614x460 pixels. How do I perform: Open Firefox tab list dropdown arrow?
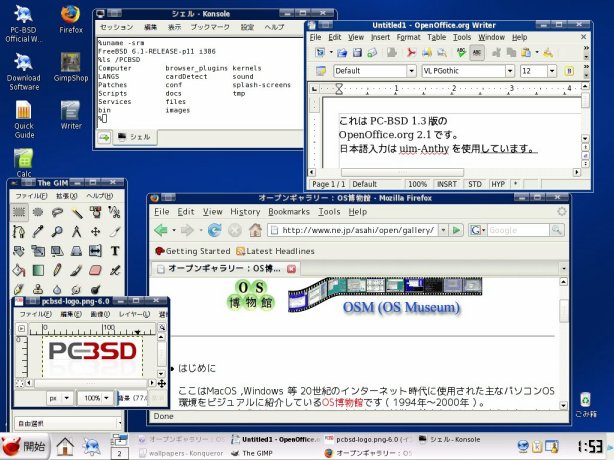tap(563, 269)
